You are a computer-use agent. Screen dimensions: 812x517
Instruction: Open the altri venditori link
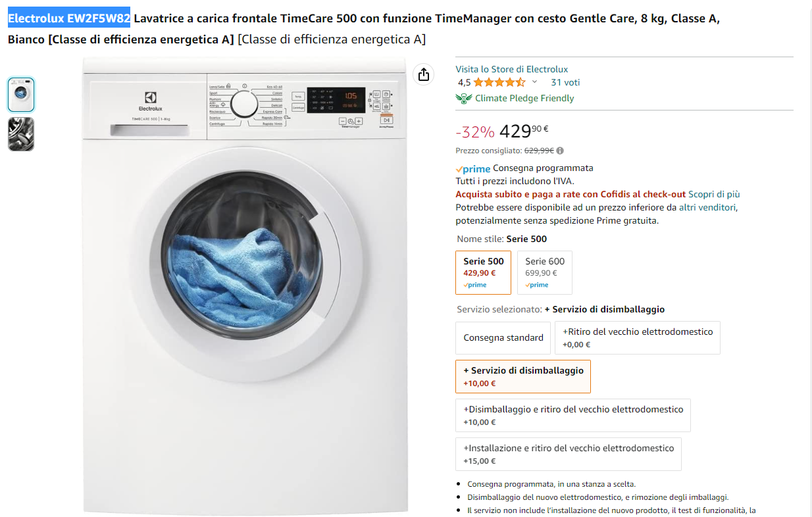(x=707, y=207)
